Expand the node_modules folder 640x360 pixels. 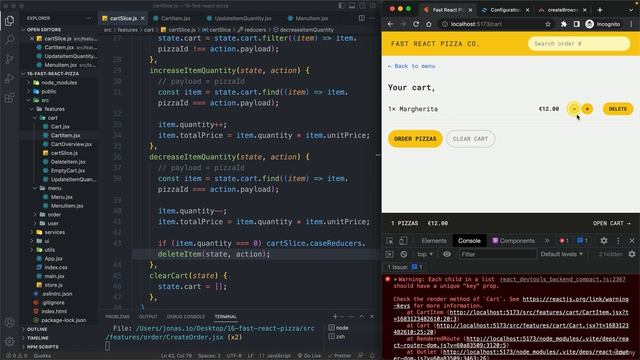coord(59,82)
